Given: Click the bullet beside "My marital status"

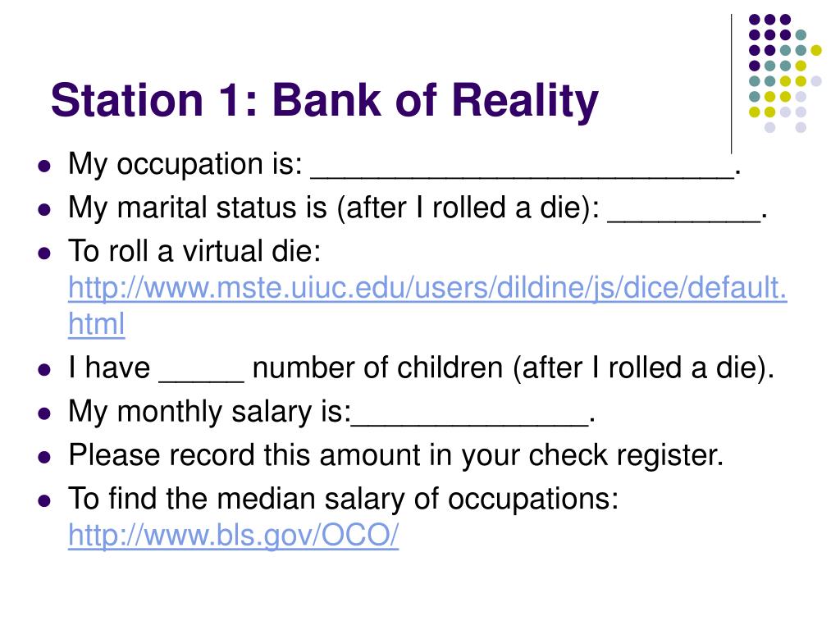Looking at the screenshot, I should [44, 209].
